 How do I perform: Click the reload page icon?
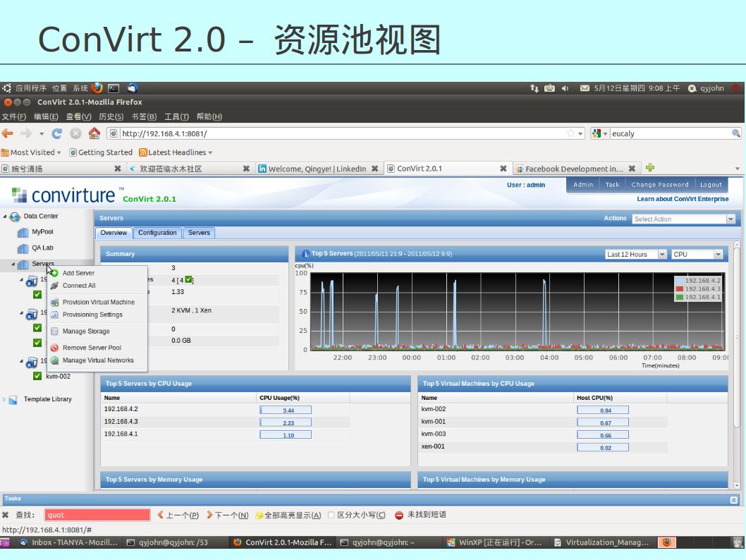(57, 133)
